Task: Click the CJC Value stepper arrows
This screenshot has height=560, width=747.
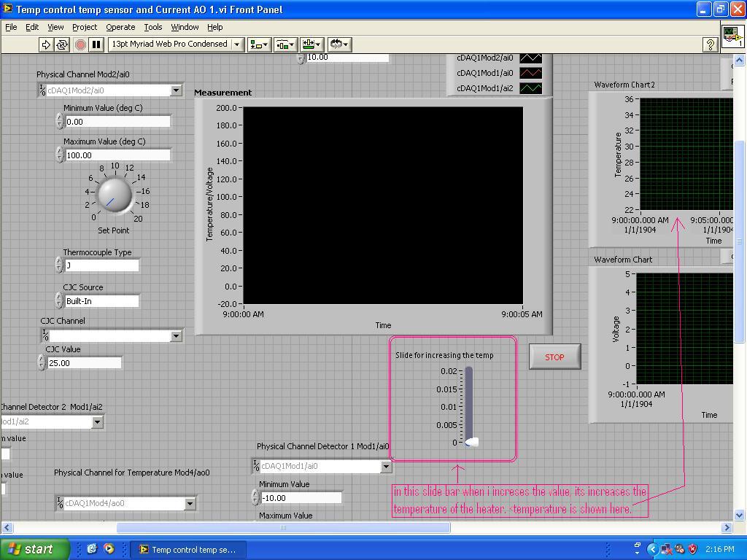Action: [x=42, y=363]
